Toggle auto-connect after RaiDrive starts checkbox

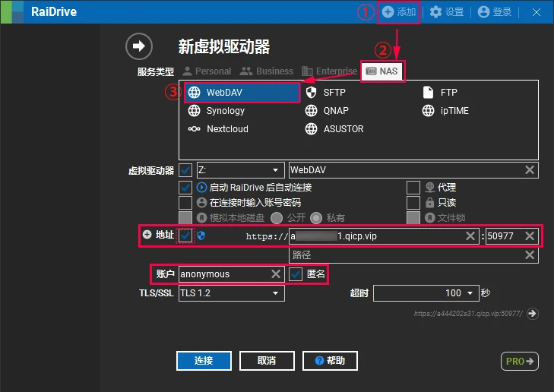tap(185, 188)
